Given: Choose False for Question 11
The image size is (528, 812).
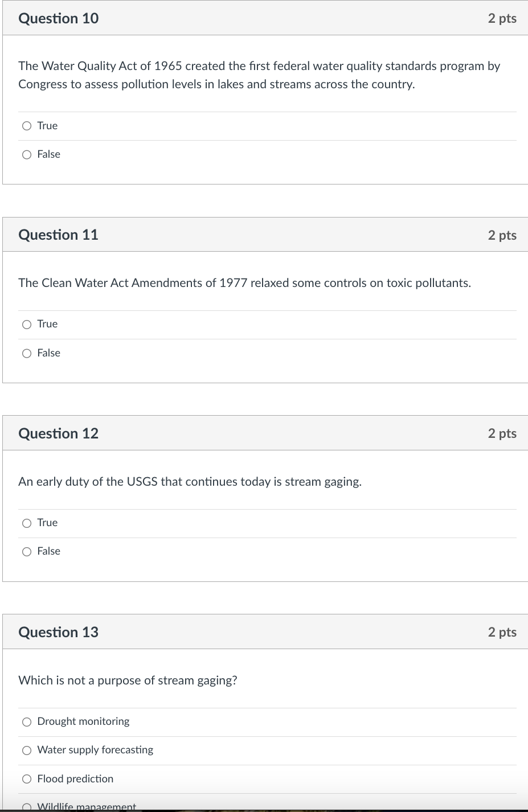Looking at the screenshot, I should tap(27, 353).
